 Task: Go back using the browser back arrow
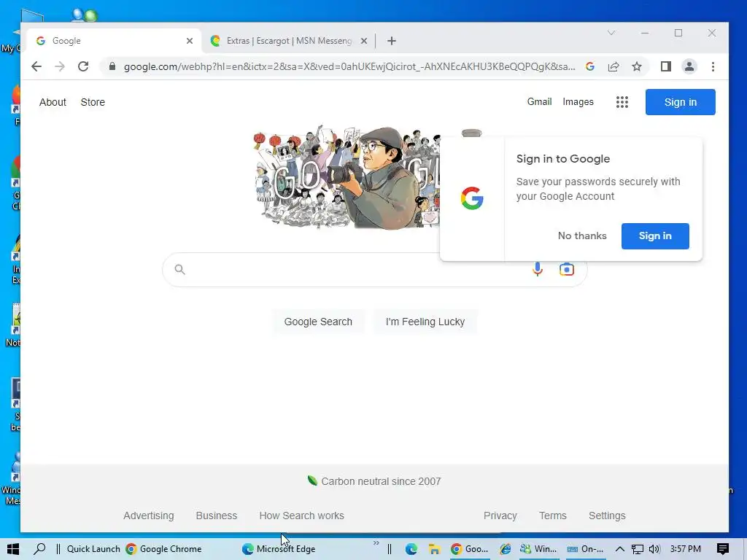pos(36,66)
